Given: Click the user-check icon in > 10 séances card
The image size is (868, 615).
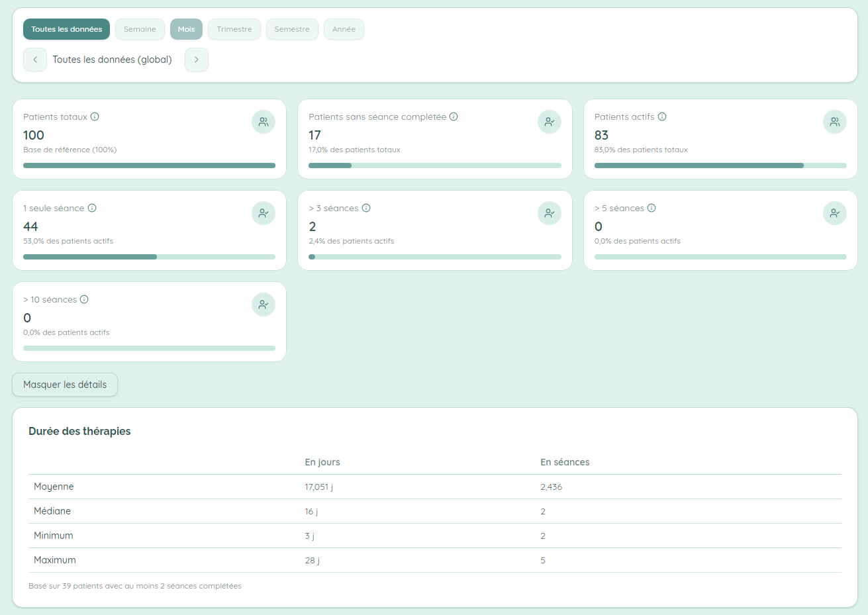Looking at the screenshot, I should 264,305.
